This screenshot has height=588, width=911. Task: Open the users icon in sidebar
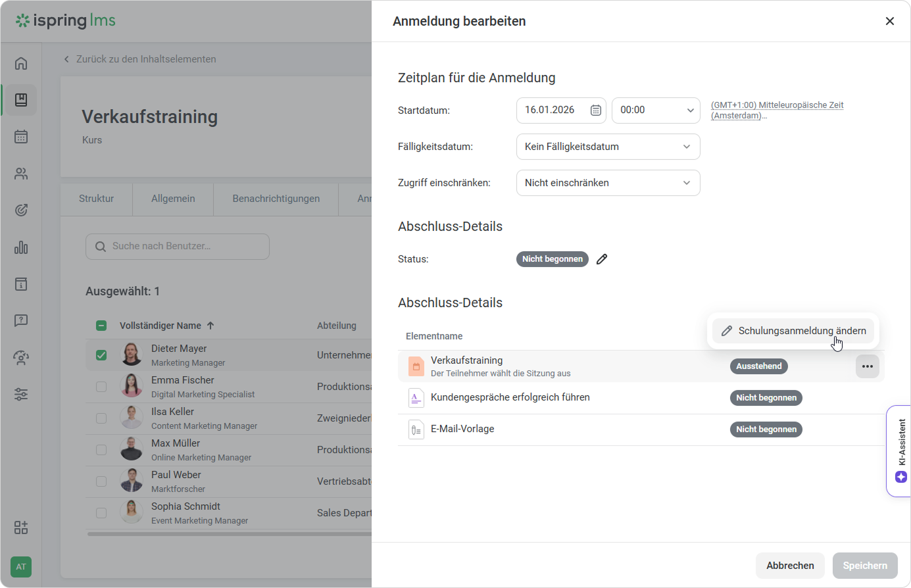pos(21,174)
